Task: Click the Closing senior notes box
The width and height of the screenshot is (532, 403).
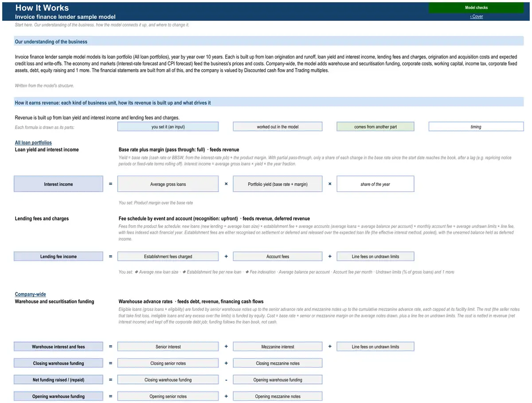Action: pyautogui.click(x=168, y=363)
